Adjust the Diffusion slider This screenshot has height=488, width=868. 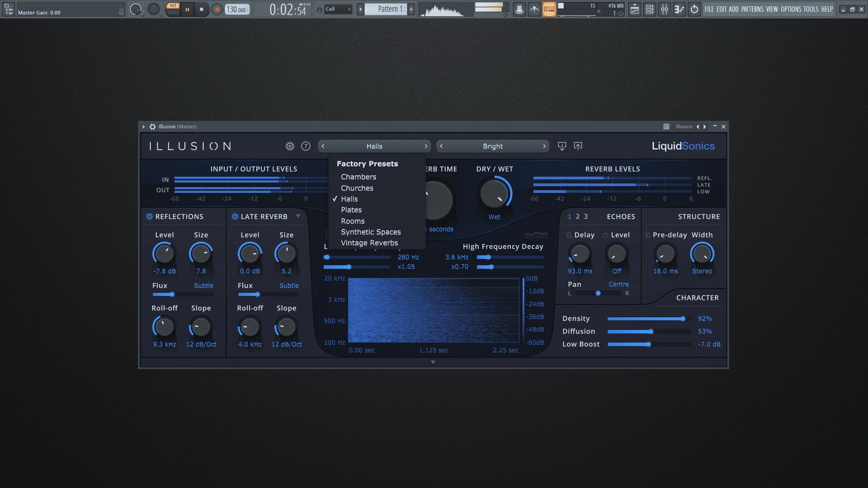point(649,332)
